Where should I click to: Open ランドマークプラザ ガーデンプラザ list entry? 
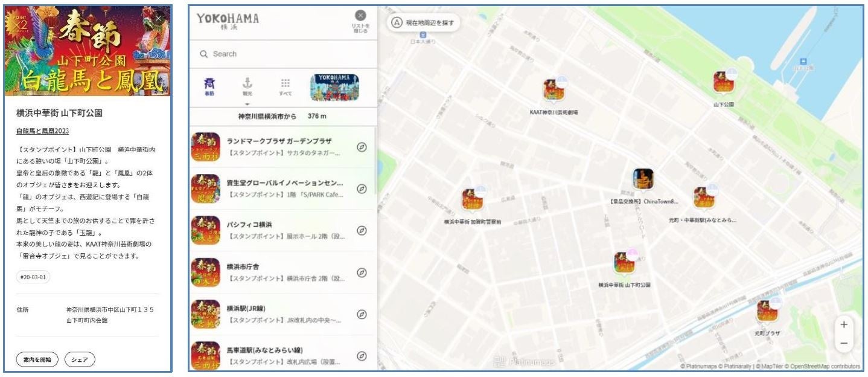(282, 147)
